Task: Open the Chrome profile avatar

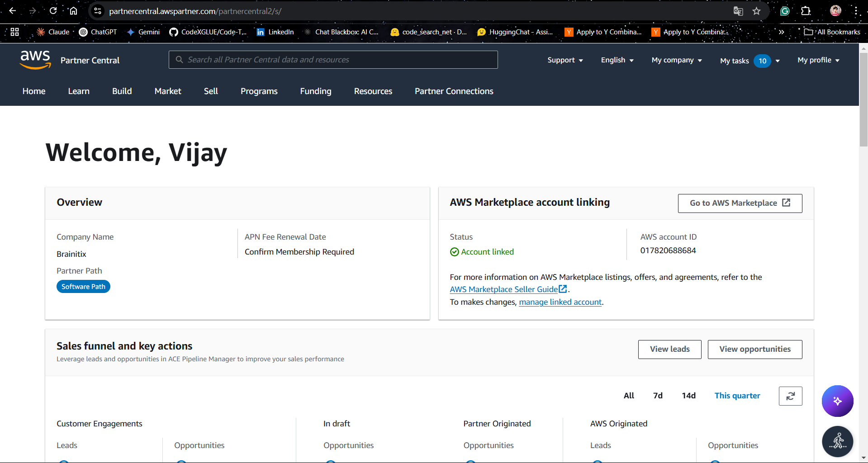Action: tap(835, 11)
